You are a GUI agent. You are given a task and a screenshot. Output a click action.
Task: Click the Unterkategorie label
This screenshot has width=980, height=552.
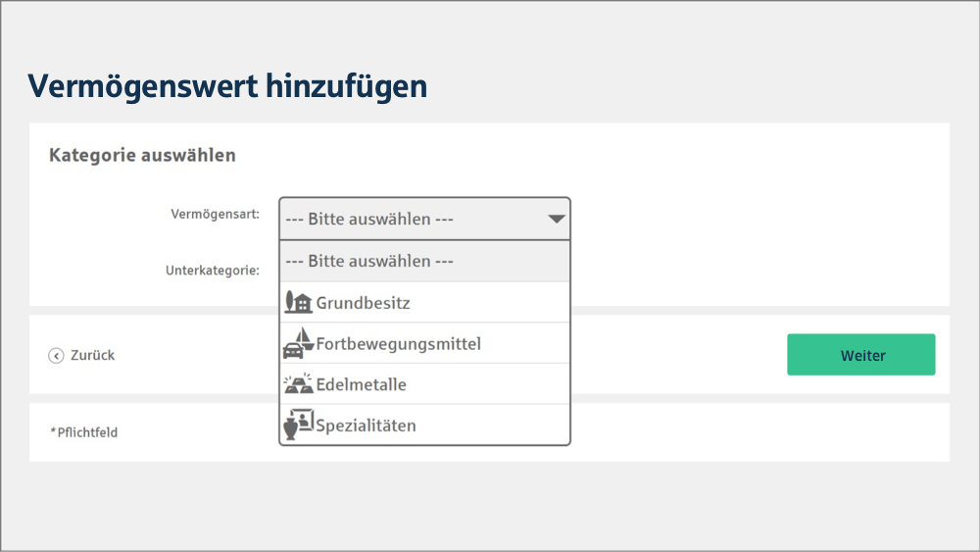pyautogui.click(x=213, y=270)
